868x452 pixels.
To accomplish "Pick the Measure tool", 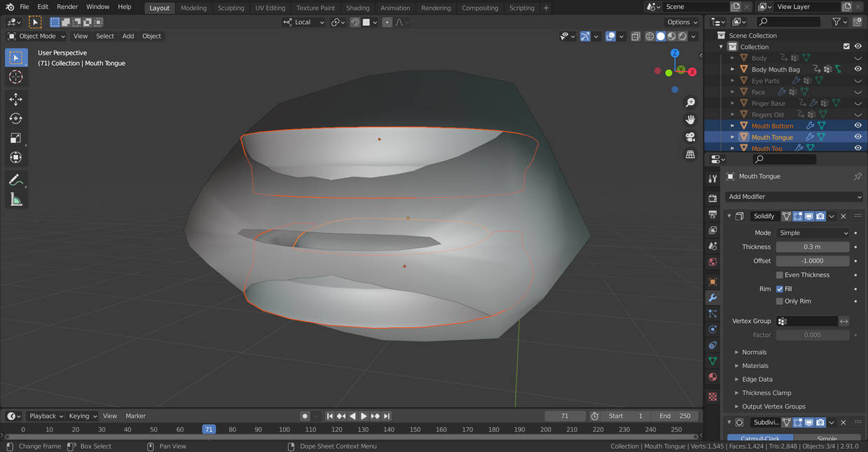I will coord(15,200).
